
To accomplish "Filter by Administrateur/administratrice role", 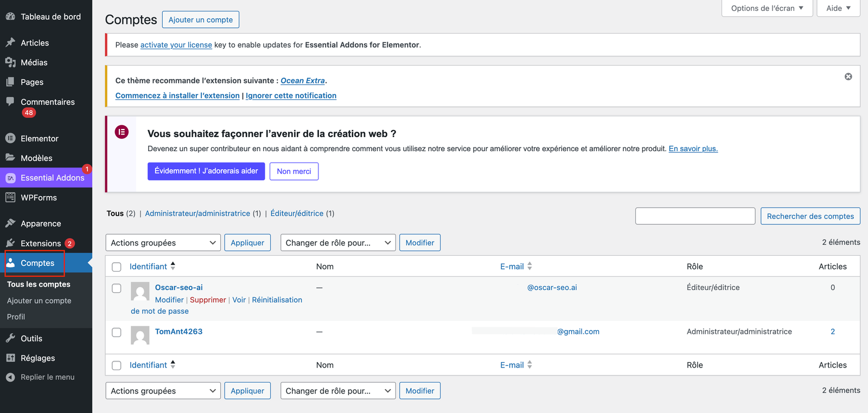I will coord(197,214).
